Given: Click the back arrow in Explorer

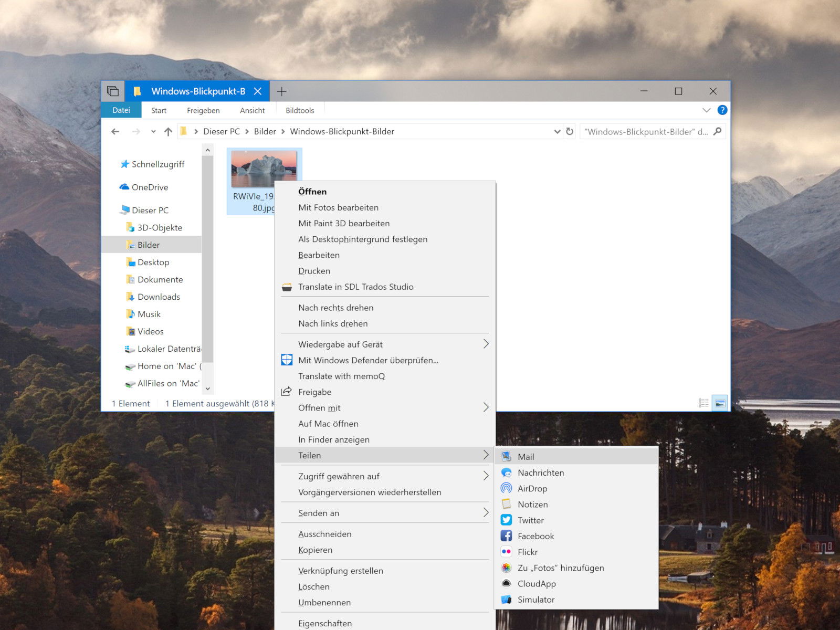Looking at the screenshot, I should click(115, 131).
